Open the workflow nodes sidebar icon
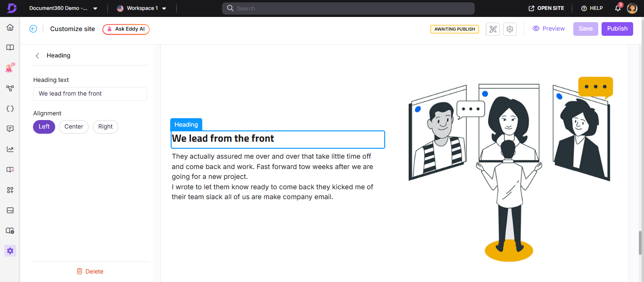This screenshot has width=644, height=282. pyautogui.click(x=10, y=88)
